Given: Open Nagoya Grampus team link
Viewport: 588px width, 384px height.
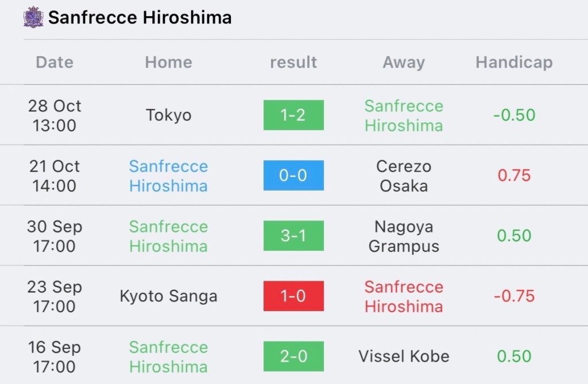Looking at the screenshot, I should point(404,236).
